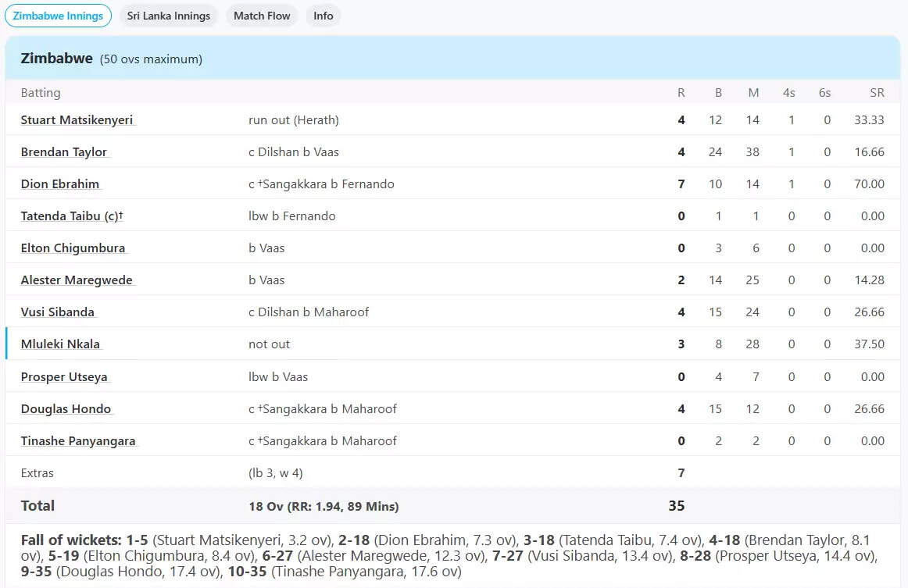Select the Info tab
Screen dimensions: 908x588
click(x=323, y=16)
